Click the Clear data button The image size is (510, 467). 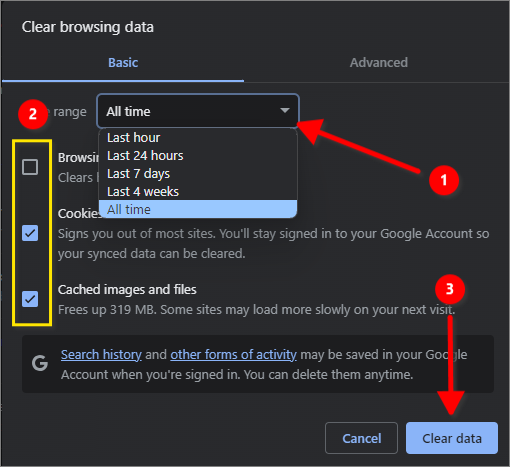click(x=452, y=438)
